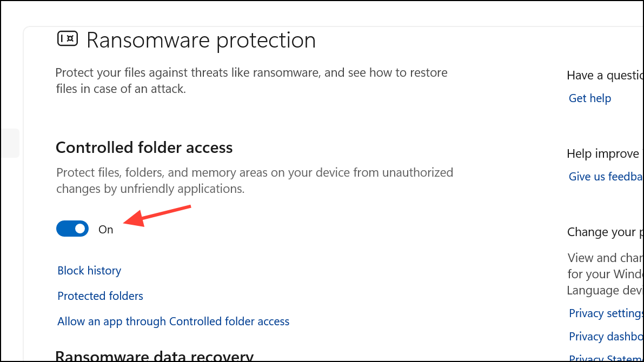This screenshot has height=362, width=644.
Task: Open the Get help link
Action: click(590, 98)
